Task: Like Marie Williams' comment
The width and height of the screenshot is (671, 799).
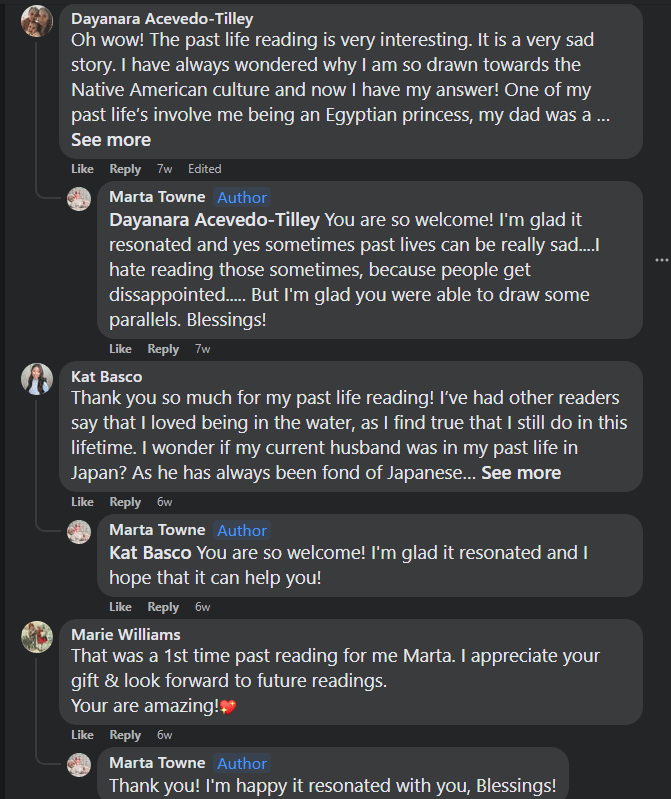Action: pos(83,735)
